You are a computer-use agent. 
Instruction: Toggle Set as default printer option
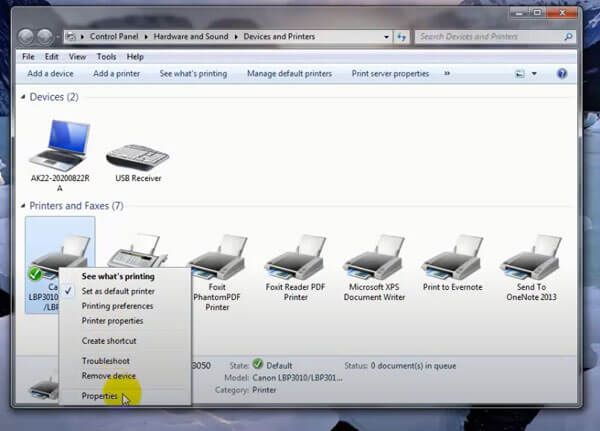point(118,291)
